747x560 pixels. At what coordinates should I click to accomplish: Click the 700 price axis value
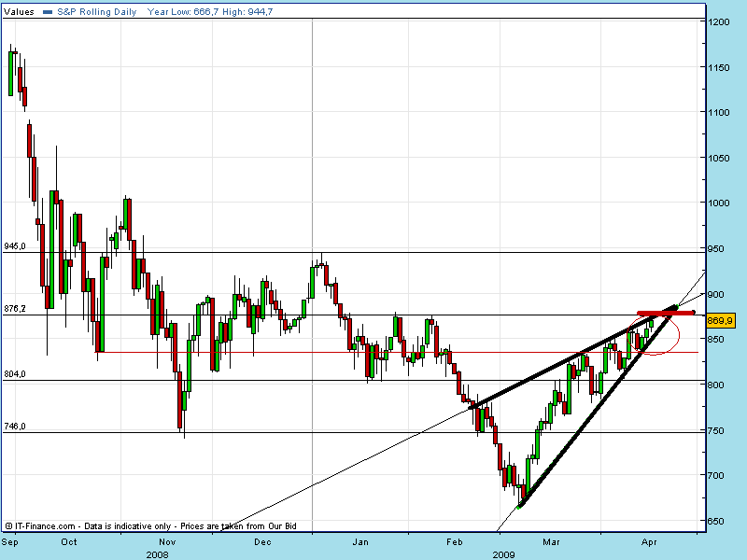coord(716,475)
